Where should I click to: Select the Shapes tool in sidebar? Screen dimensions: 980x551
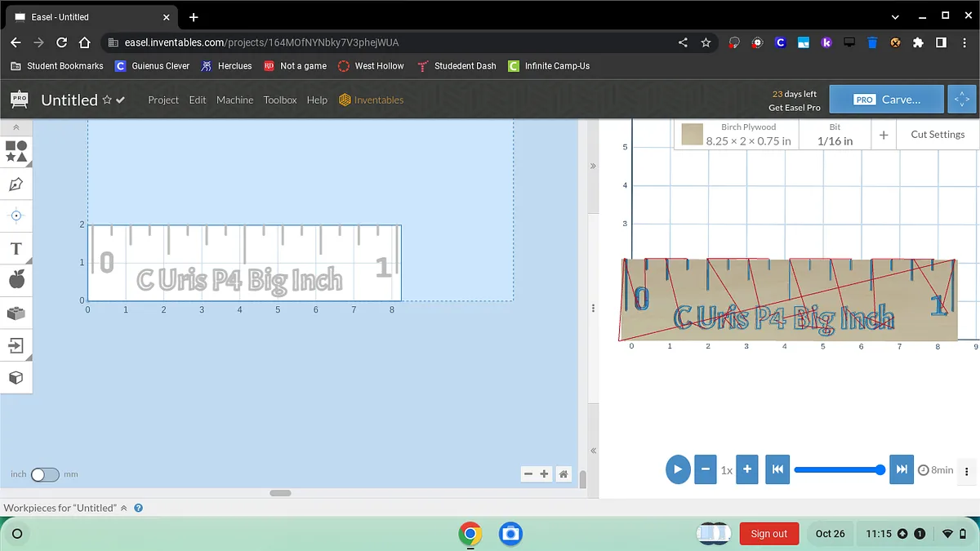coord(16,151)
